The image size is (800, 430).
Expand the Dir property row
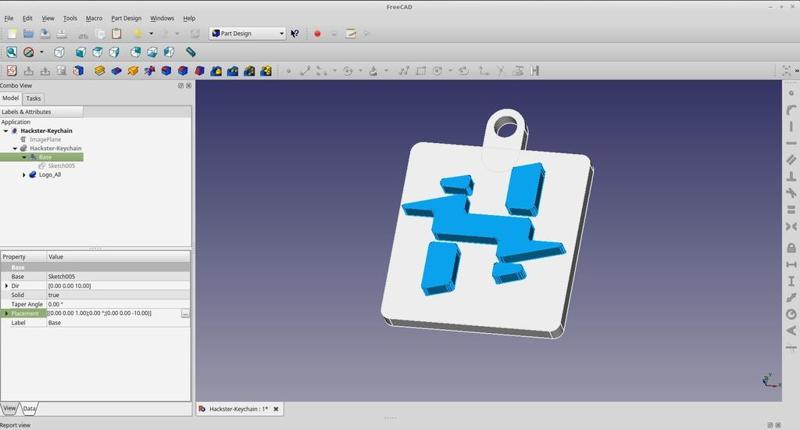6,286
